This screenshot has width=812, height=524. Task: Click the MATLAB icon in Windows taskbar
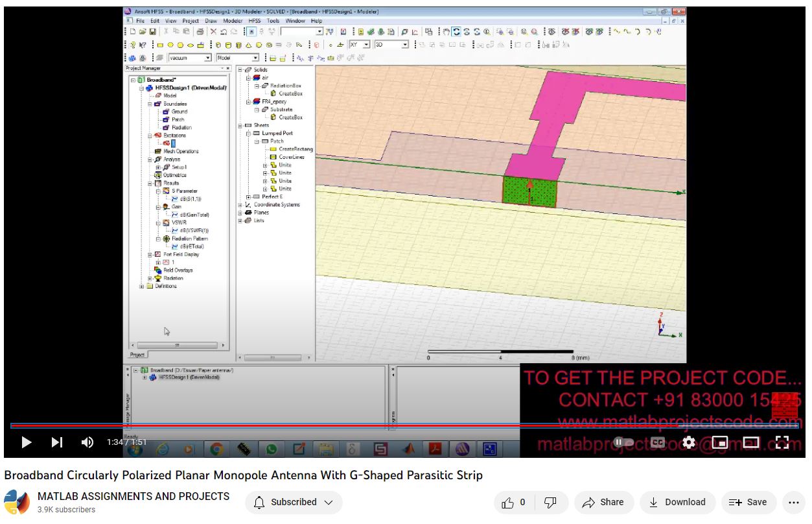point(408,448)
